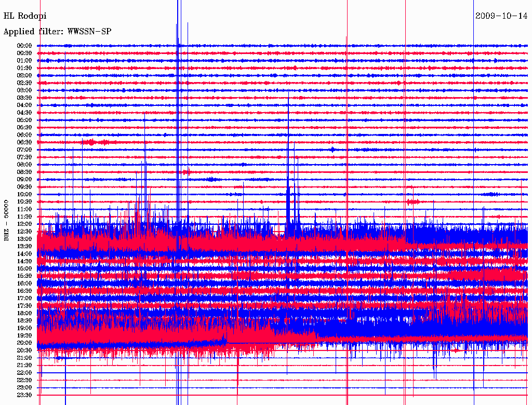532x405 pixels.
Task: Click the 16:30 time label
Action: click(x=24, y=291)
